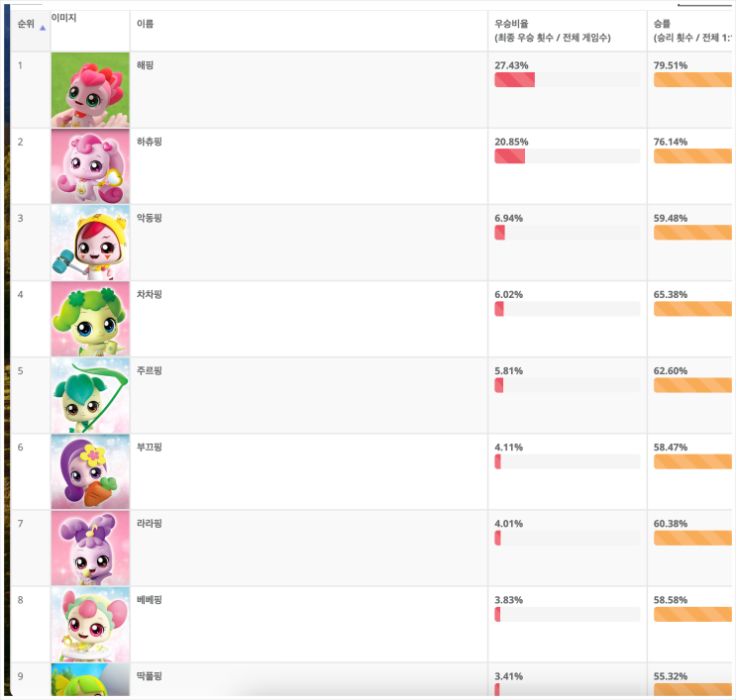Click the 하츄핑 20.85% progress bar
The image size is (736, 700).
(x=567, y=156)
